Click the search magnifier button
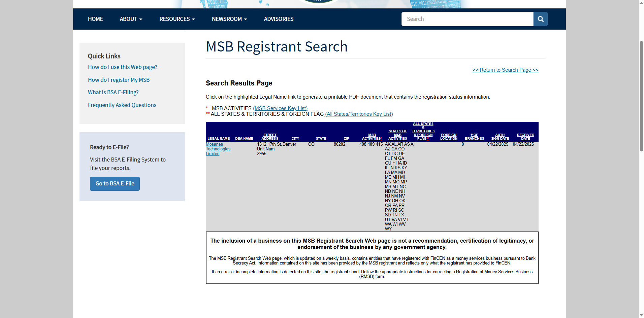The image size is (644, 318). (x=540, y=19)
